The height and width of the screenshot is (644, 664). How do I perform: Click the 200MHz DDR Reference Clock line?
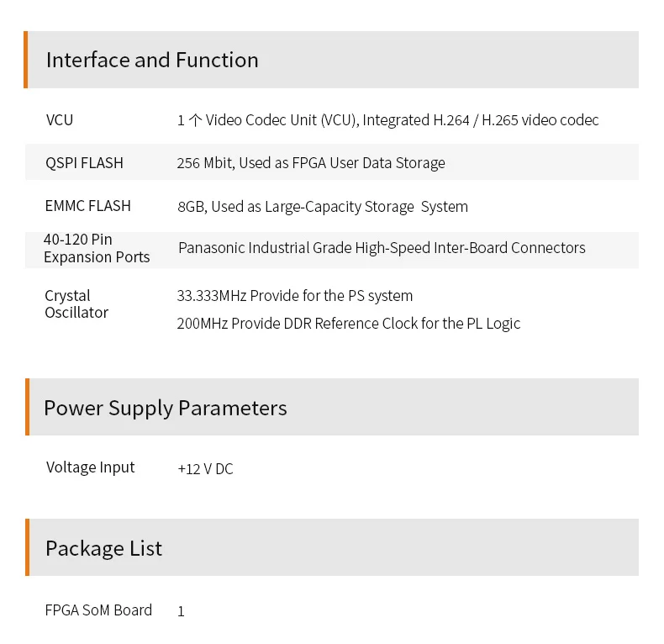pos(349,324)
